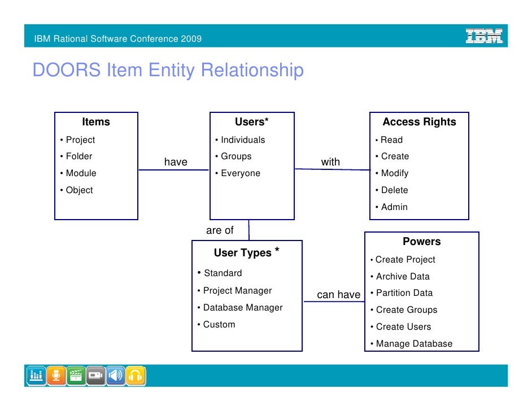This screenshot has height=411, width=532.
Task: Click 'Create Users' under Powers
Action: pos(403,326)
